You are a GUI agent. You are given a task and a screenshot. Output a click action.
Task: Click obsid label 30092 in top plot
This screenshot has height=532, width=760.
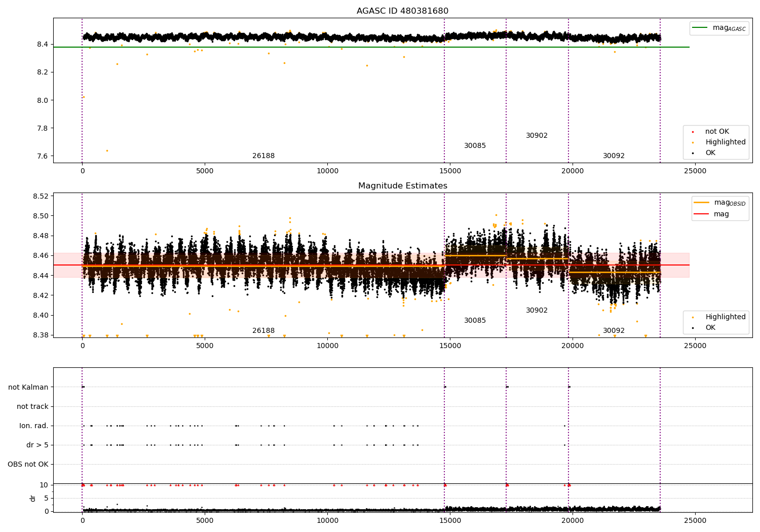point(614,156)
